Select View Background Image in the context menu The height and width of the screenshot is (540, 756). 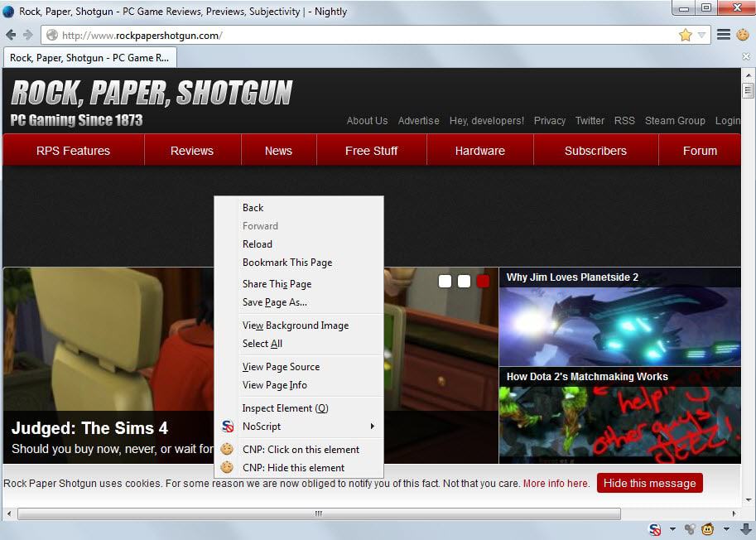tap(299, 325)
